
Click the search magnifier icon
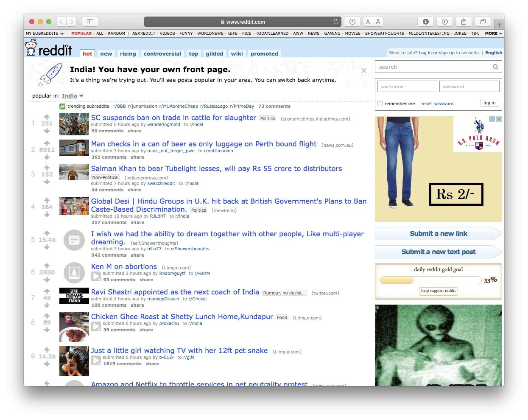(495, 67)
